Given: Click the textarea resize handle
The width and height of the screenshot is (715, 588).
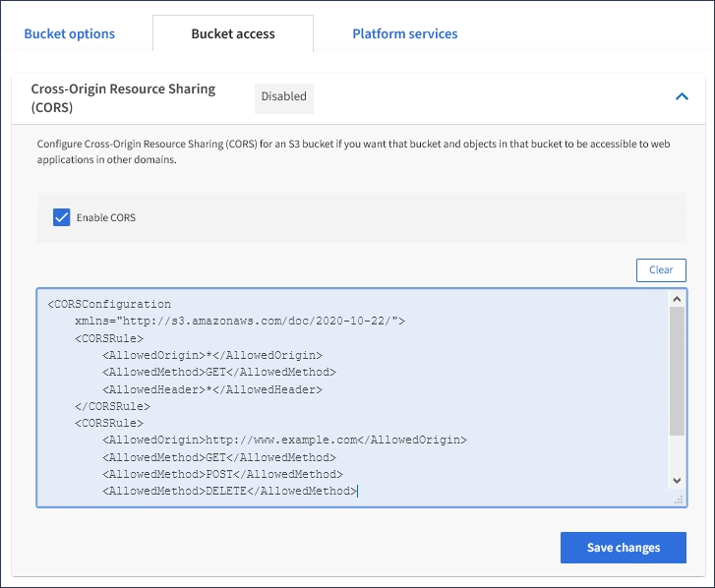Looking at the screenshot, I should tap(678, 500).
